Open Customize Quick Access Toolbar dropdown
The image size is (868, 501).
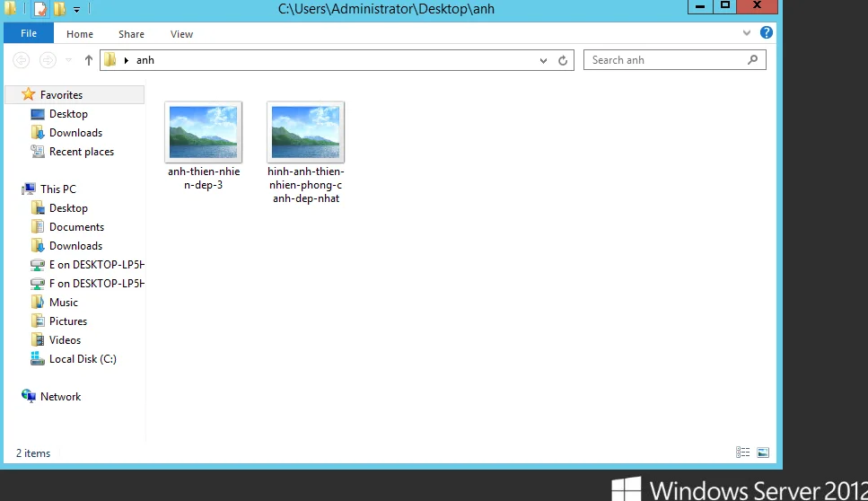pyautogui.click(x=76, y=10)
